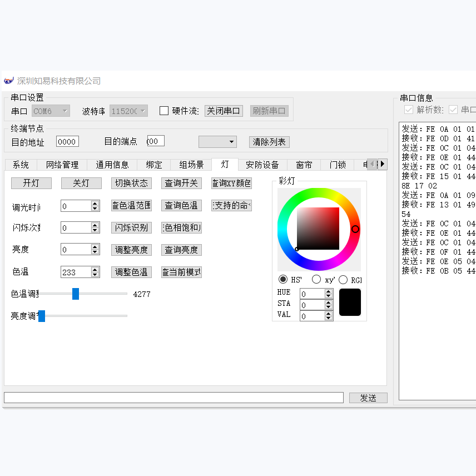Switch to the 网络管理 tab
Image resolution: width=476 pixels, height=476 pixels.
click(x=62, y=165)
